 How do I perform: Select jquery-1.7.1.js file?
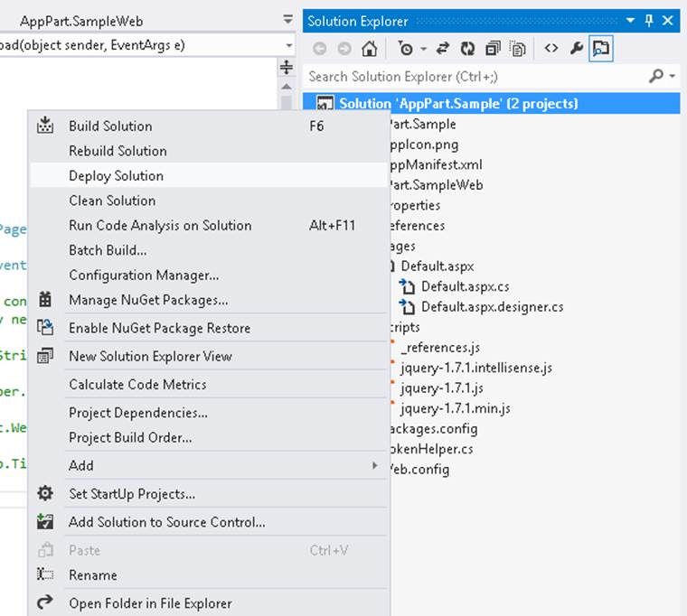(x=442, y=388)
